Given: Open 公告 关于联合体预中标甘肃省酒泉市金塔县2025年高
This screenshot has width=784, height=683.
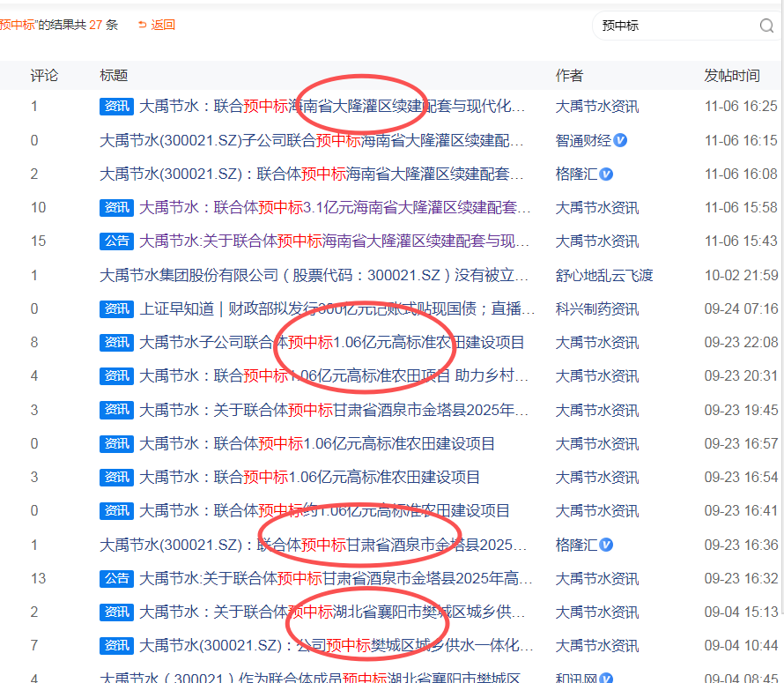Looking at the screenshot, I should click(336, 578).
